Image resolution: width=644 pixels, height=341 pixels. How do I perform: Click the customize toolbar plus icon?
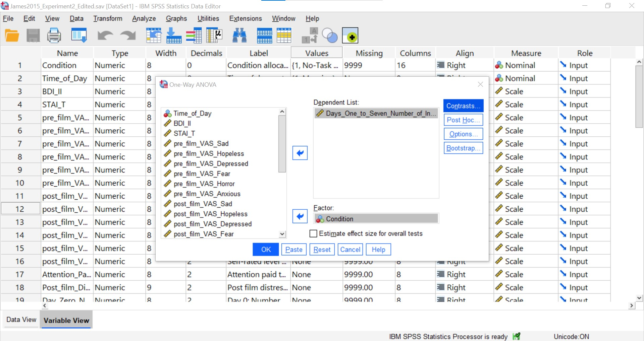pyautogui.click(x=350, y=36)
